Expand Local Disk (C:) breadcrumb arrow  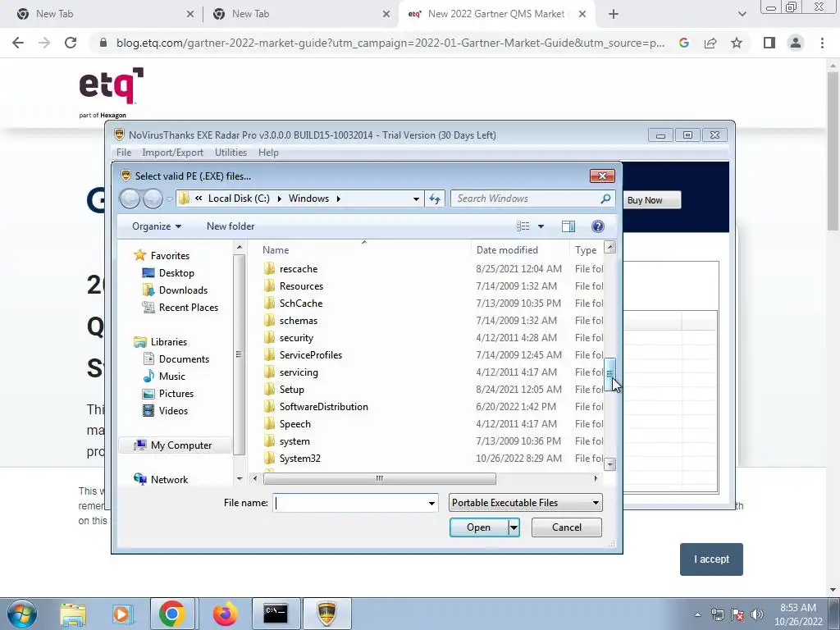coord(279,199)
